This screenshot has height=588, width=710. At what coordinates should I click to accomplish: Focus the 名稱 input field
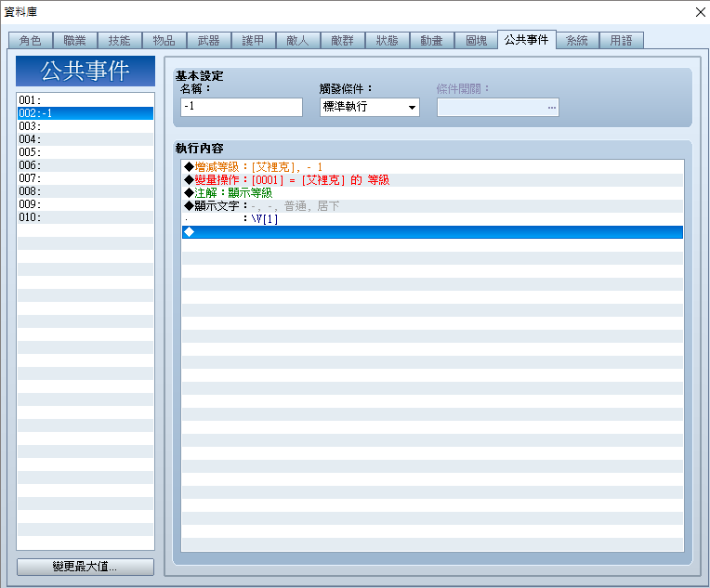(x=242, y=107)
